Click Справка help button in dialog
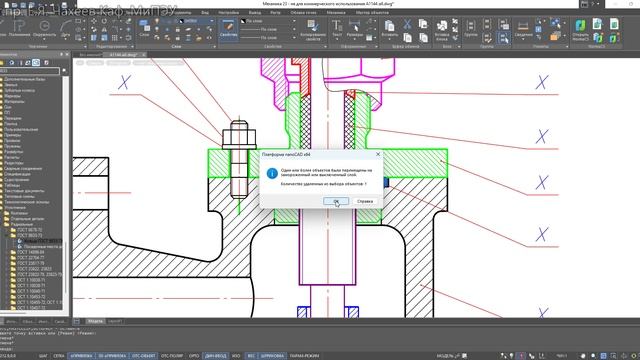The width and height of the screenshot is (640, 360). (x=365, y=201)
